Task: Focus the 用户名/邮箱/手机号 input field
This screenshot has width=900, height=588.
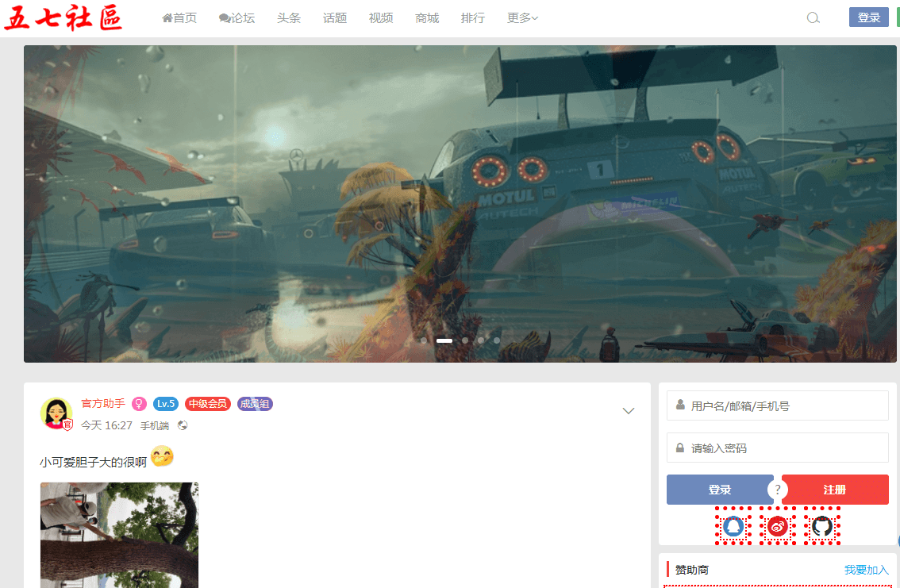Action: tap(778, 405)
